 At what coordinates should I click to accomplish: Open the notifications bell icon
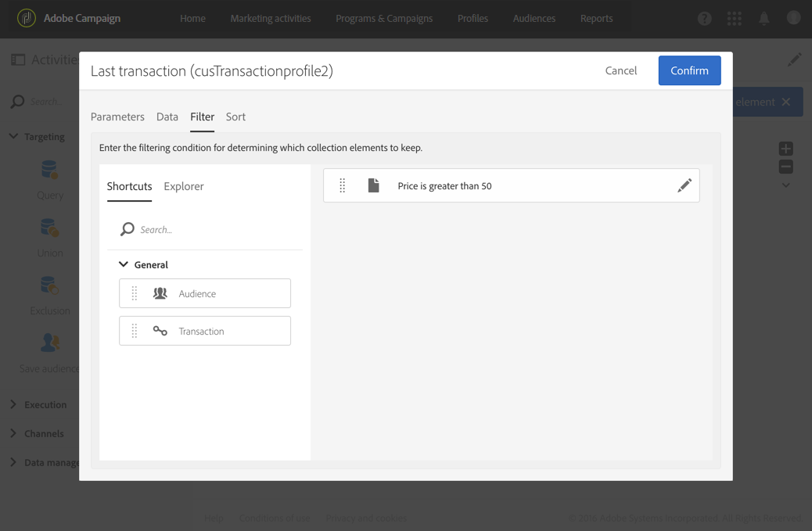point(763,18)
